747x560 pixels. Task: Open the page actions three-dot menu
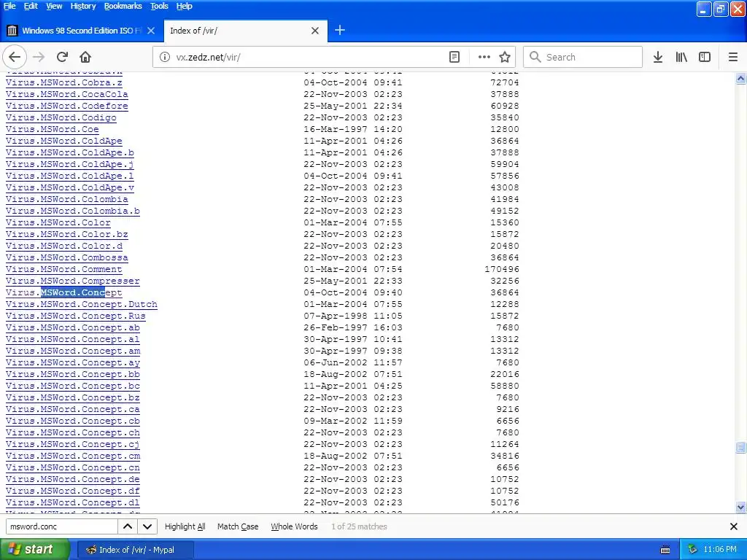484,57
